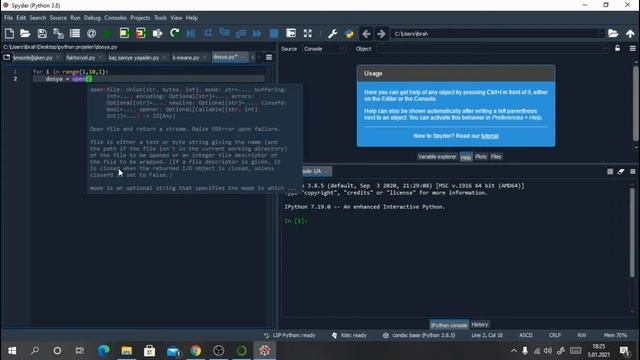The width and height of the screenshot is (640, 360).
Task: Click the save all files icon
Action: 58,33
